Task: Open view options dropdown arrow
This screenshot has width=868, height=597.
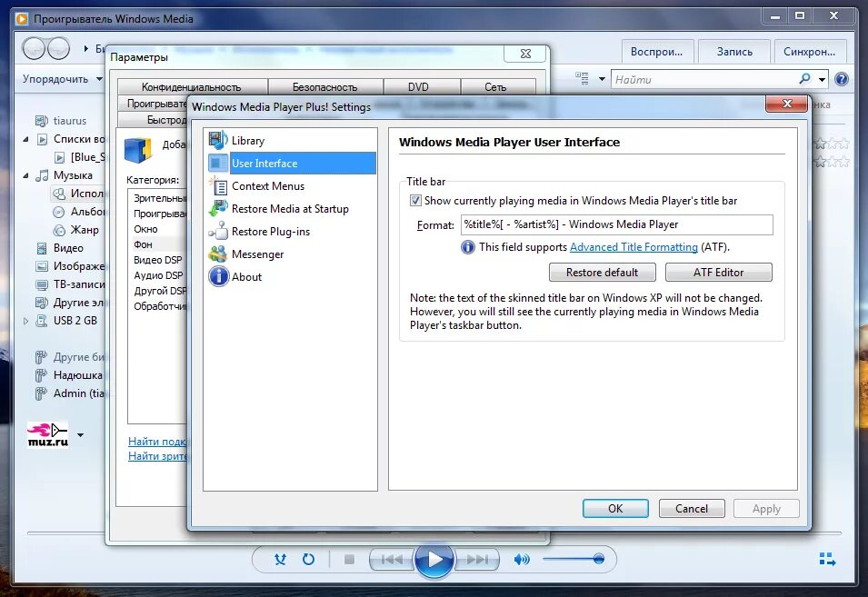Action: pyautogui.click(x=602, y=79)
